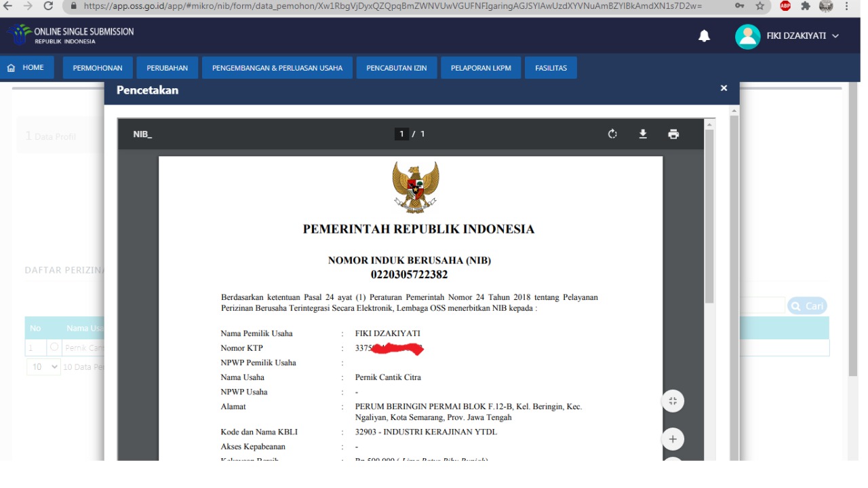Click the Cari search button
This screenshot has width=868, height=488.
point(807,306)
